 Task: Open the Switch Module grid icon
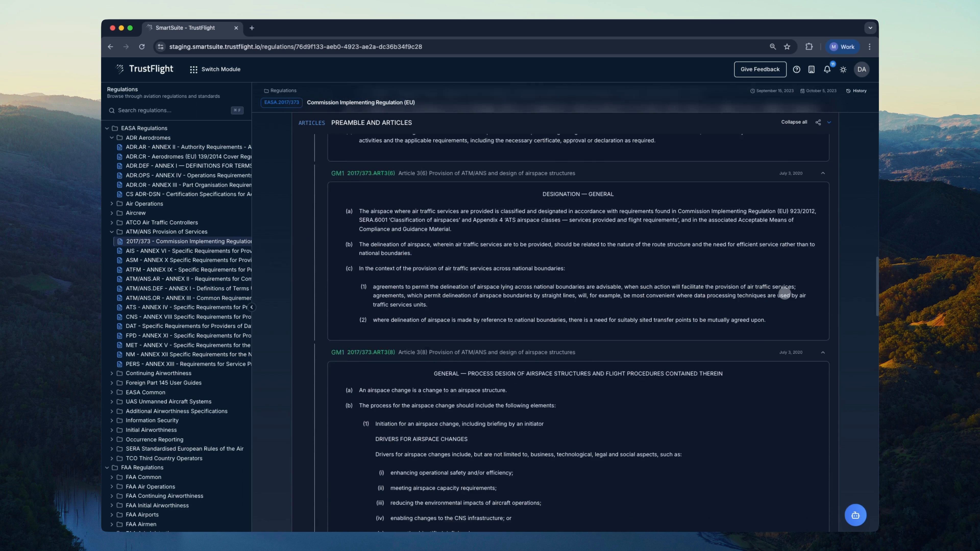[x=194, y=70]
